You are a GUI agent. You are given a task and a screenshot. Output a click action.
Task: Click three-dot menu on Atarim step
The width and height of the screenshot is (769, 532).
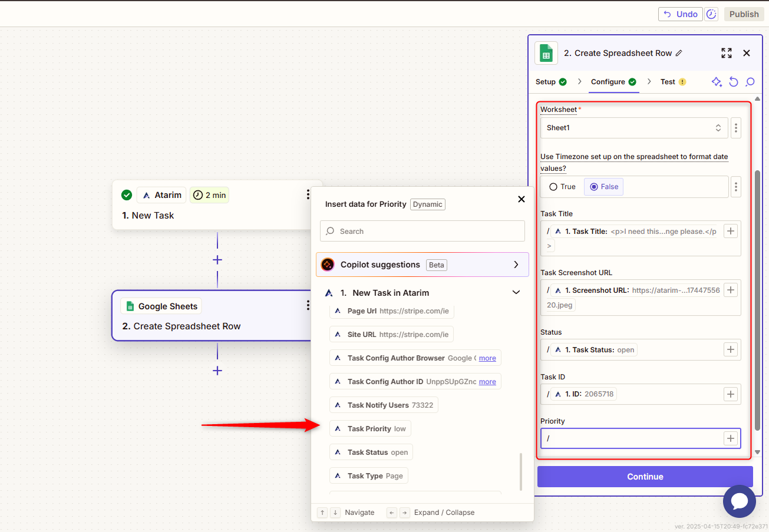click(x=308, y=194)
